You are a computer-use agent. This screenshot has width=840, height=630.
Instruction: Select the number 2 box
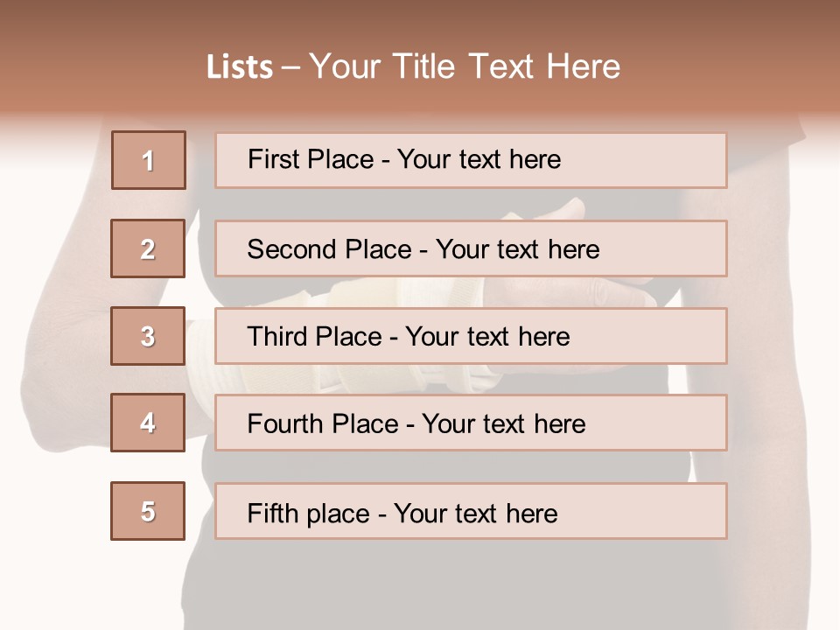coord(148,248)
